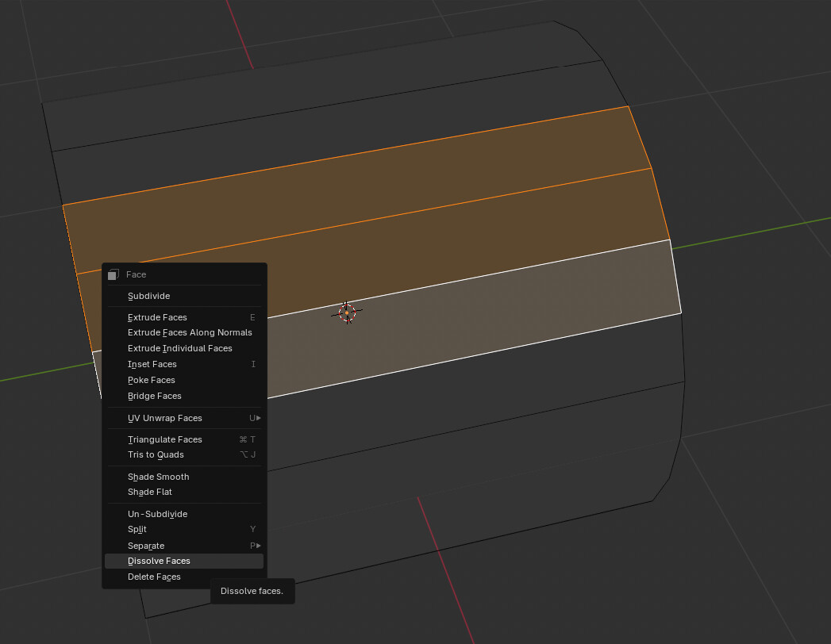
Task: Choose Un-Subdivide entry
Action: coord(184,514)
